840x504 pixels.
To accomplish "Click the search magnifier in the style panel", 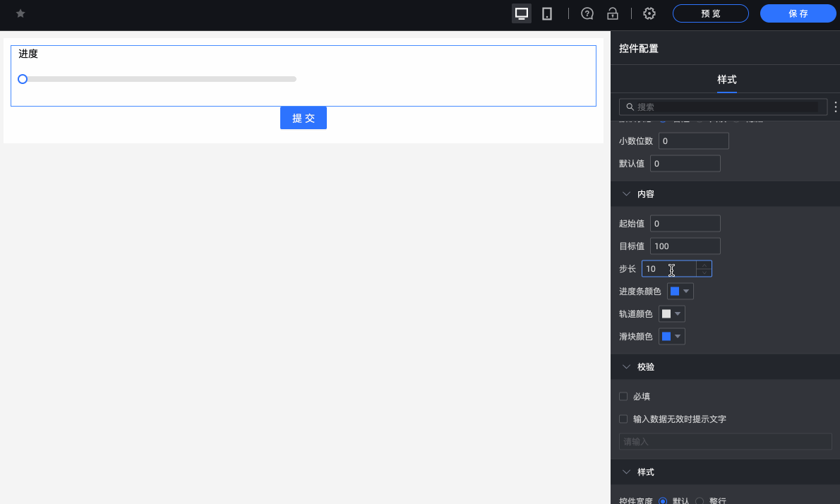I will 630,107.
